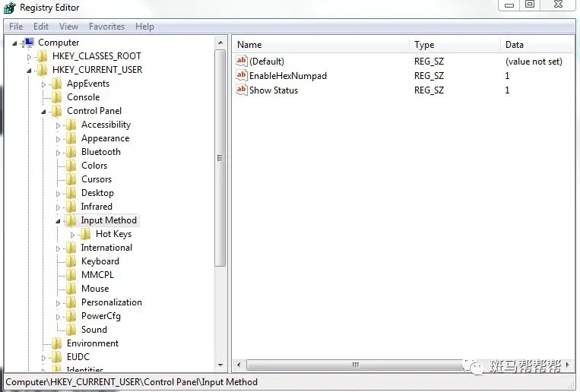Select the (Default) value icon

coord(242,62)
